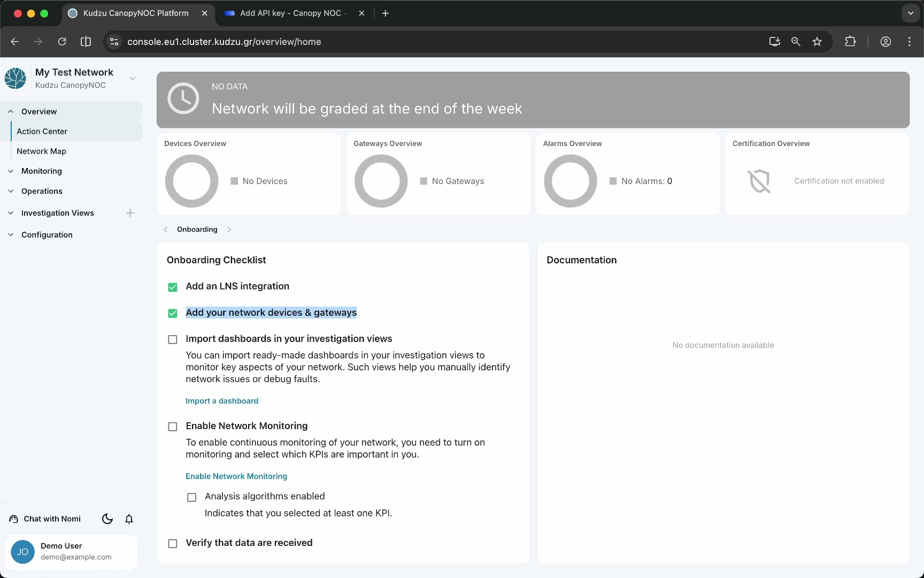This screenshot has width=924, height=578.
Task: Close the Add API key tab
Action: pos(361,13)
